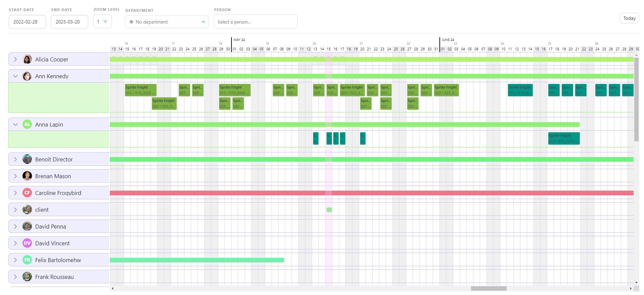644x295 pixels.
Task: Collapse Ann Kennedy's schedule row
Action: (x=15, y=76)
